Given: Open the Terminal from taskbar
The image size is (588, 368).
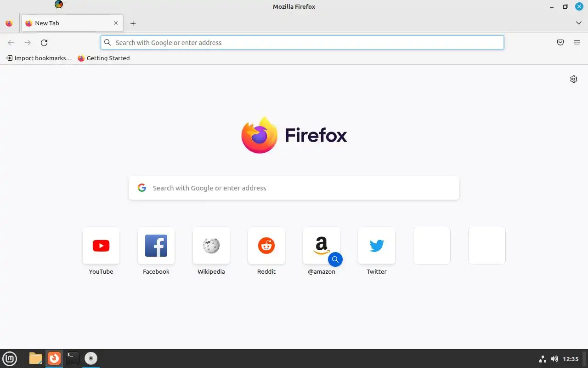Looking at the screenshot, I should coord(72,358).
